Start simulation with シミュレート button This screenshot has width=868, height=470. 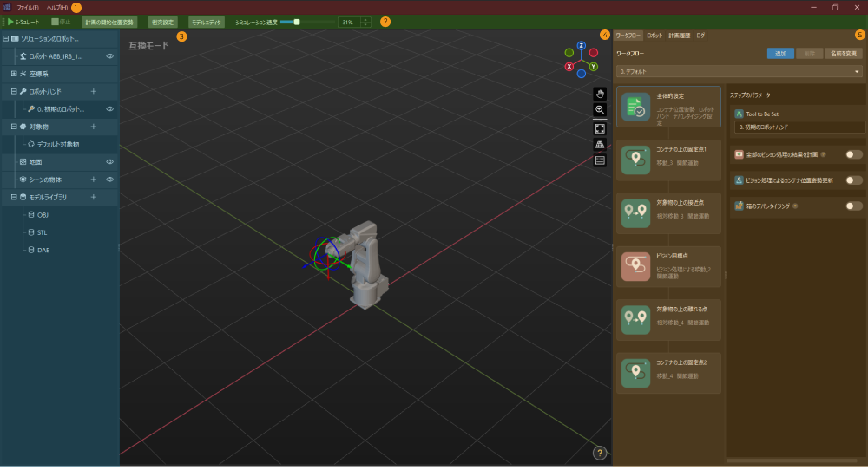click(23, 23)
